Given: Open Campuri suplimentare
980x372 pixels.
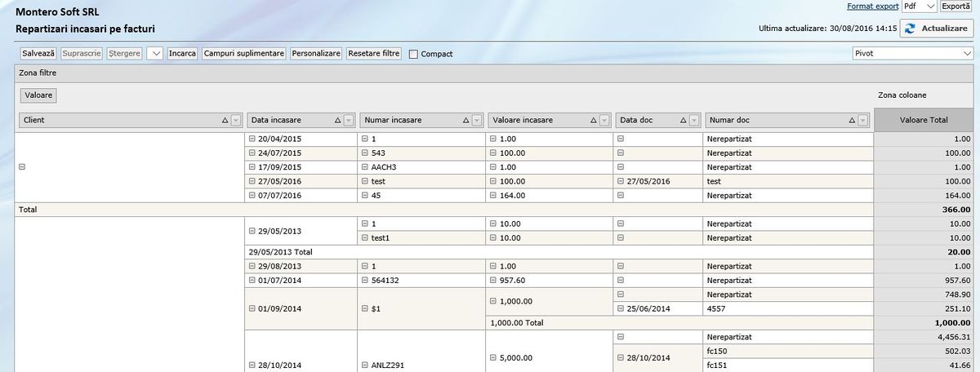Looking at the screenshot, I should click(244, 53).
